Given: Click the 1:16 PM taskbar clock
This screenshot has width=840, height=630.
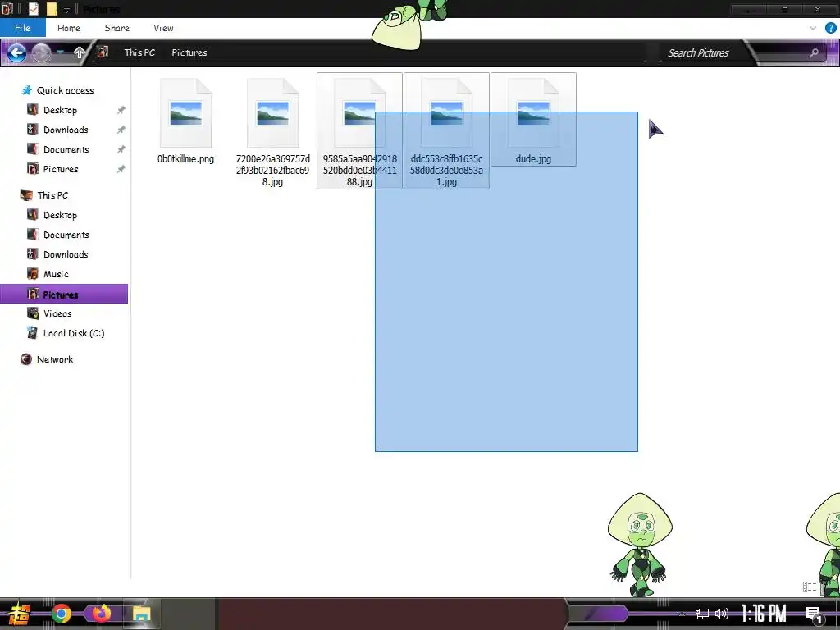Looking at the screenshot, I should tap(764, 614).
